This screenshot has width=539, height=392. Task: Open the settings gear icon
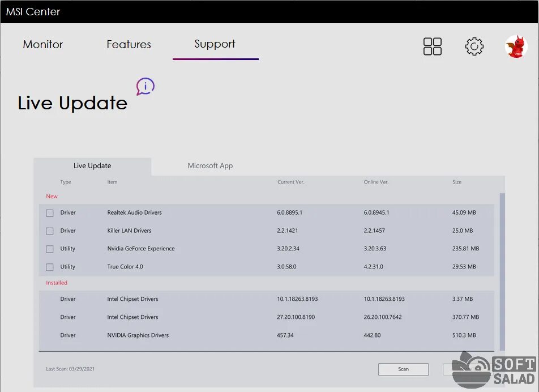click(x=474, y=46)
